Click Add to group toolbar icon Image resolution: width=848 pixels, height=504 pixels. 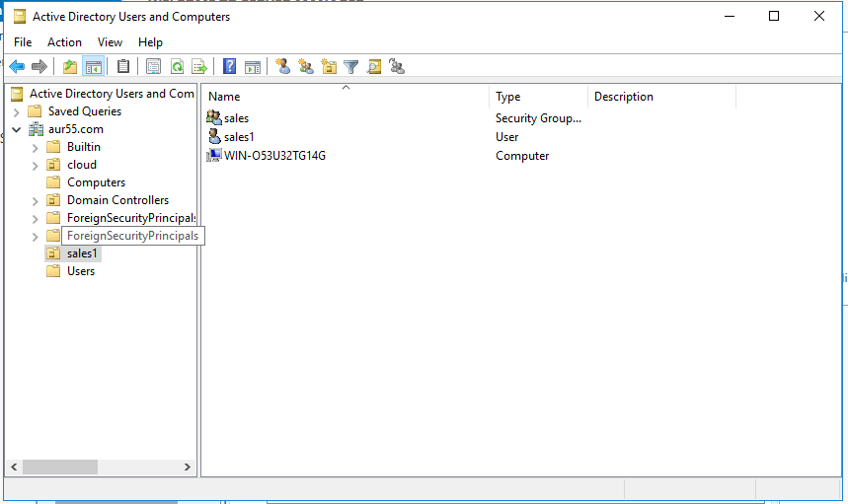pos(397,66)
